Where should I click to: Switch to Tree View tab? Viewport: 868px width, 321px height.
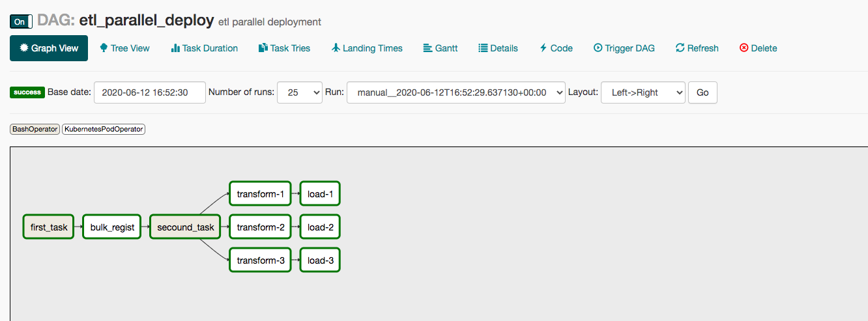click(x=124, y=48)
